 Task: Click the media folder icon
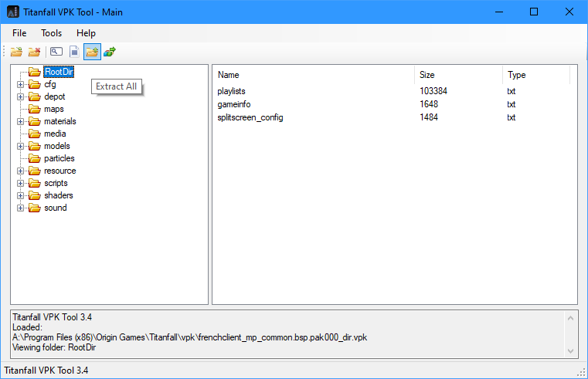point(35,134)
